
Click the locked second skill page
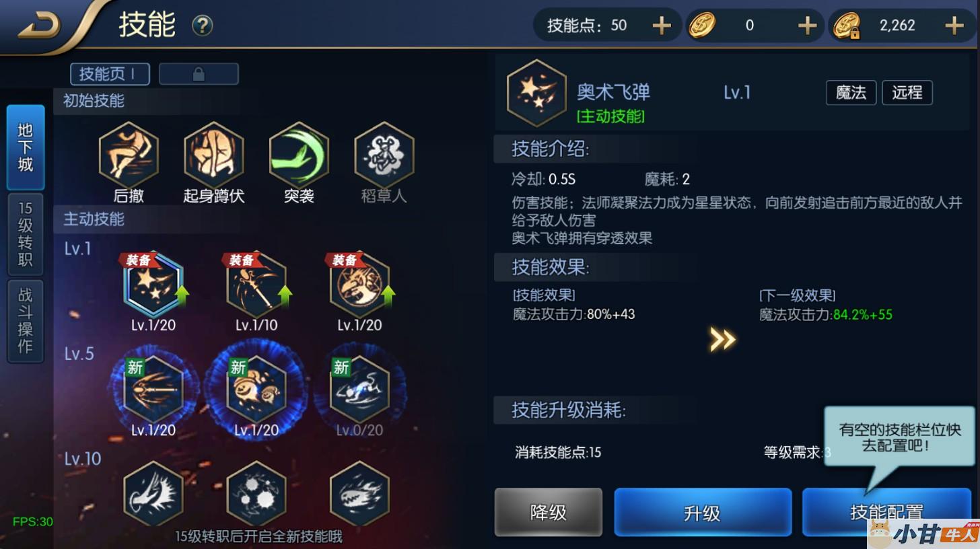tap(199, 74)
